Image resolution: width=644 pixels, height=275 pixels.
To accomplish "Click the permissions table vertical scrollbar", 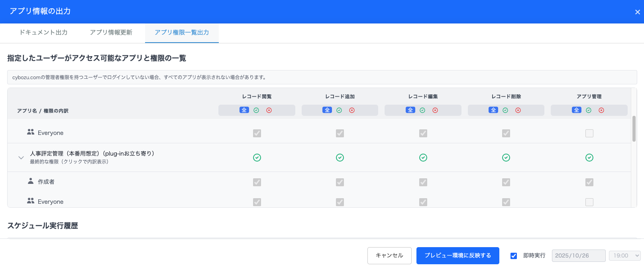I will (x=634, y=129).
